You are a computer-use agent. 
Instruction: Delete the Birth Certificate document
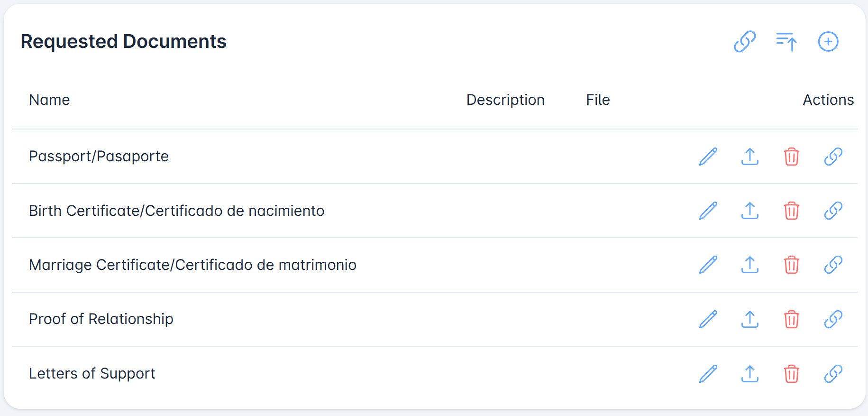(x=792, y=211)
